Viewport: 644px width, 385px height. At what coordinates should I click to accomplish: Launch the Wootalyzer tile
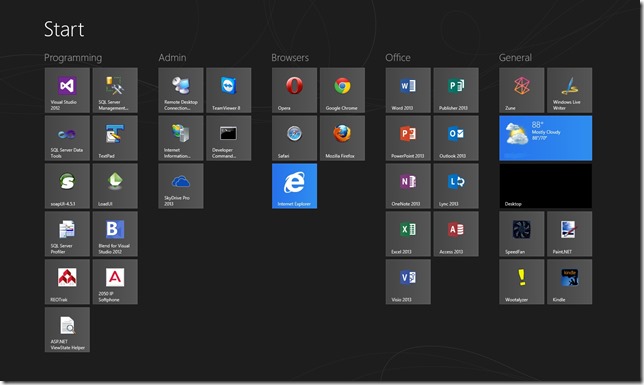click(522, 282)
